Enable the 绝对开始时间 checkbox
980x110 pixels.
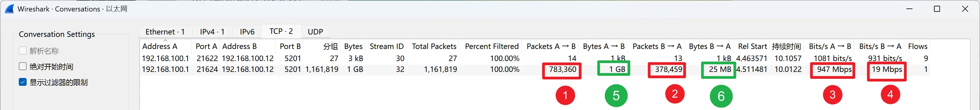coord(23,66)
